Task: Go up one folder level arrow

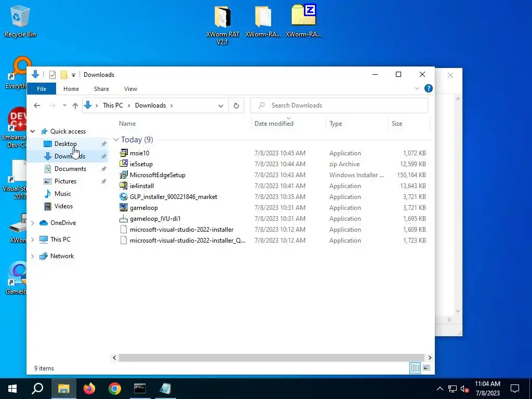Action: click(x=75, y=105)
